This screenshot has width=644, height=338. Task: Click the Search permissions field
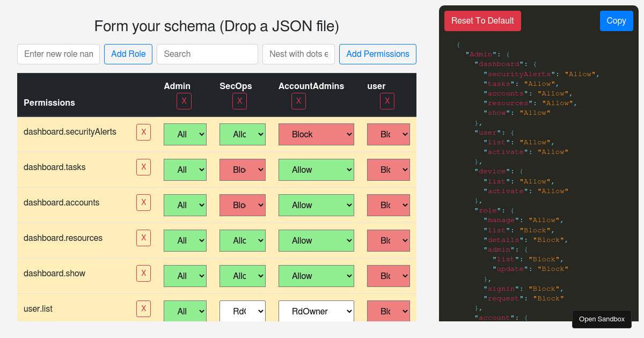click(x=207, y=54)
